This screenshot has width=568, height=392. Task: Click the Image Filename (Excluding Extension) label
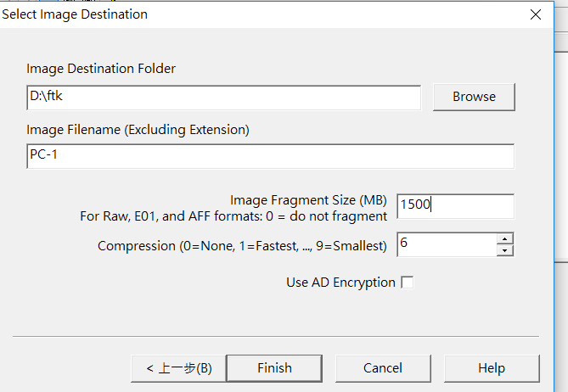[x=138, y=130]
